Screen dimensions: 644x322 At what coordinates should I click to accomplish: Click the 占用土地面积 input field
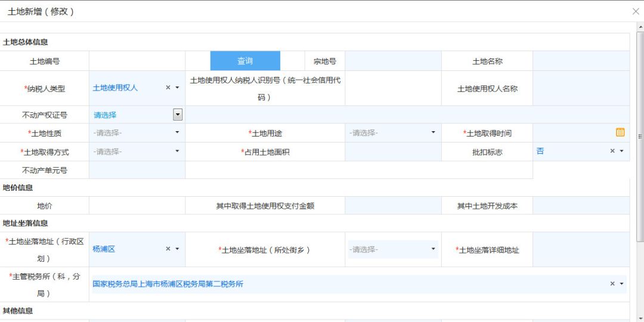(x=393, y=152)
